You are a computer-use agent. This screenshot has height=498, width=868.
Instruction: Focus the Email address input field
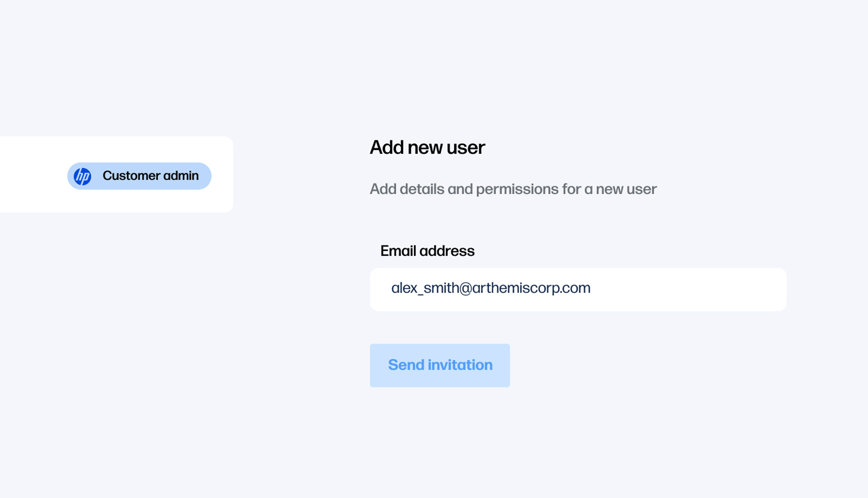click(x=578, y=289)
